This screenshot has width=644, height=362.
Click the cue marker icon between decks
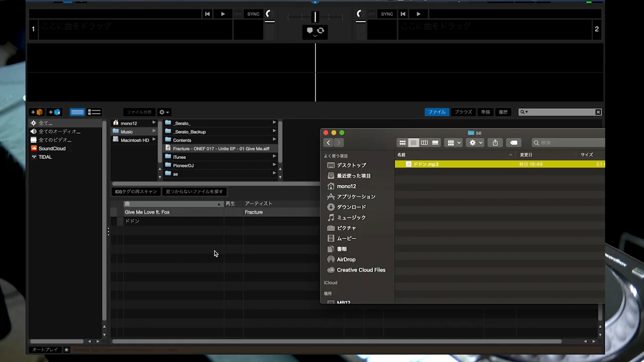[310, 31]
